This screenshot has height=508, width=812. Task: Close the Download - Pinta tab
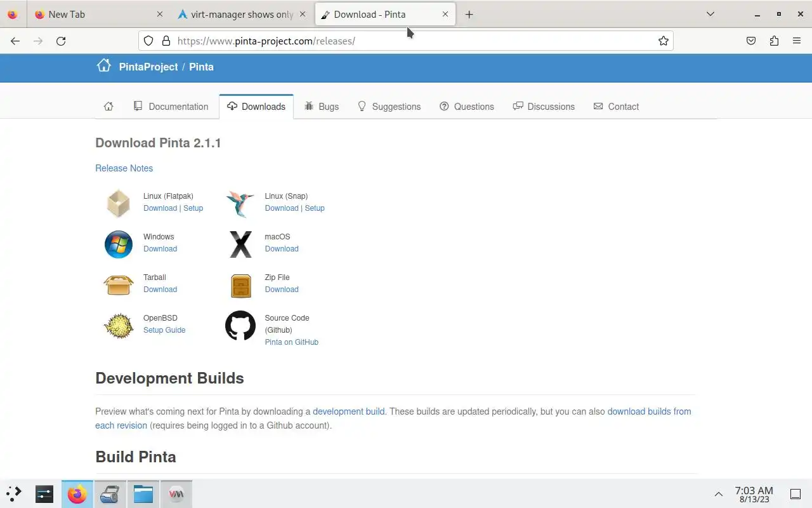click(x=445, y=14)
